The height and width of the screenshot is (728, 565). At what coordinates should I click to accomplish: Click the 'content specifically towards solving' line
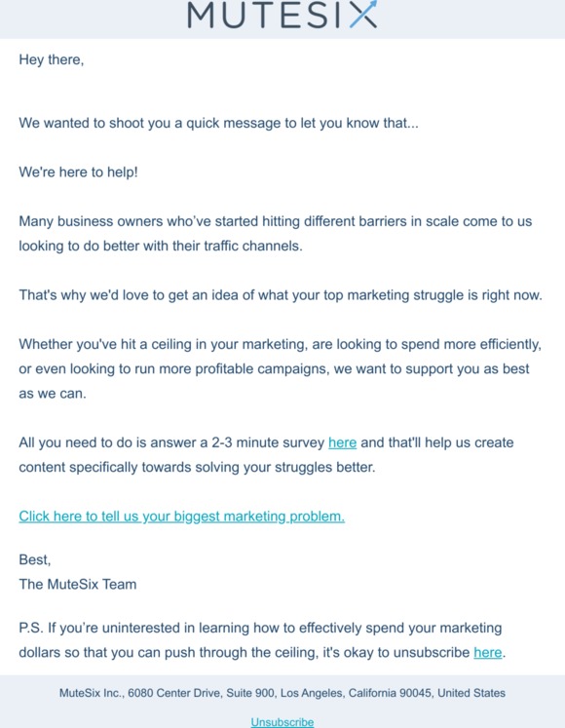pos(197,467)
